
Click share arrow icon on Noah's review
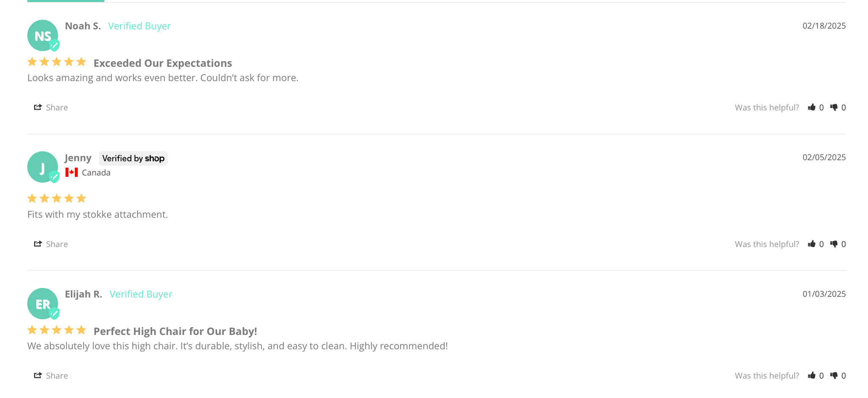point(38,107)
